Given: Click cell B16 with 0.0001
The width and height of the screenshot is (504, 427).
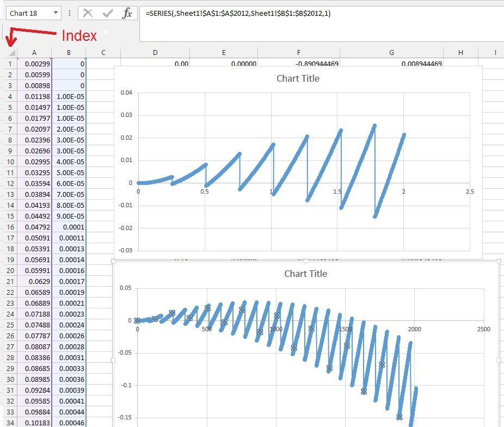Looking at the screenshot, I should (69, 227).
